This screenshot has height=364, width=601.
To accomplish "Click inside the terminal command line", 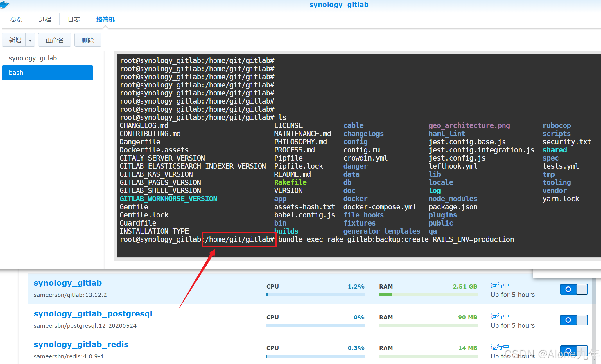I will tap(396, 239).
